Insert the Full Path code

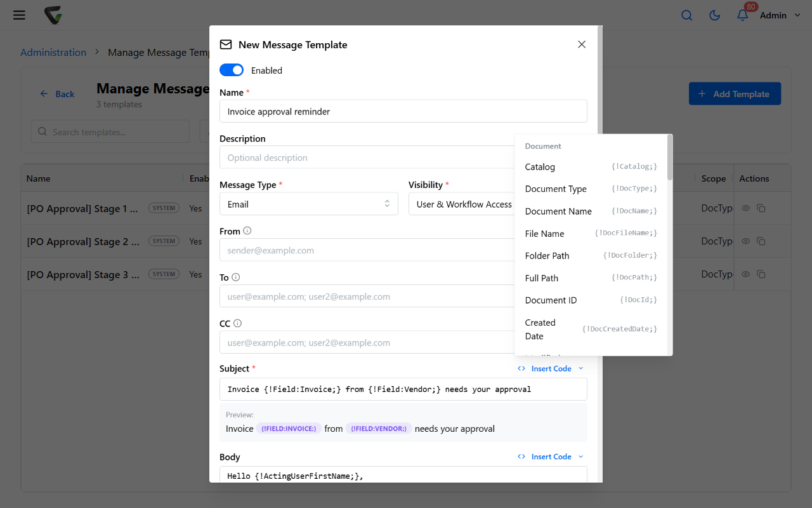pyautogui.click(x=591, y=278)
